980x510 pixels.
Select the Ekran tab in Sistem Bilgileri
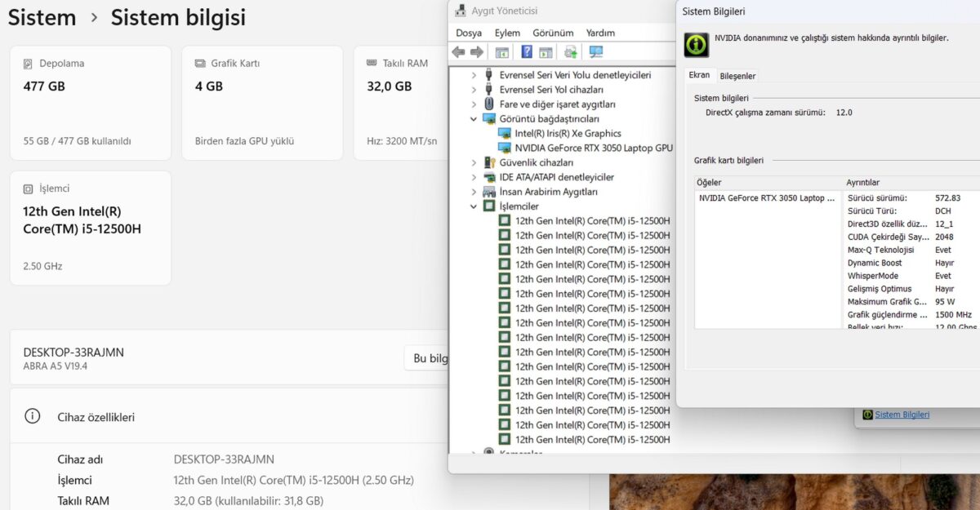699,75
